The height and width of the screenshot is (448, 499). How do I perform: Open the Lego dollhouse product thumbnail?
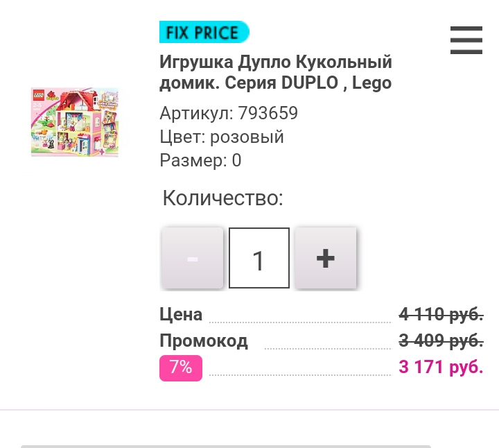coord(75,122)
